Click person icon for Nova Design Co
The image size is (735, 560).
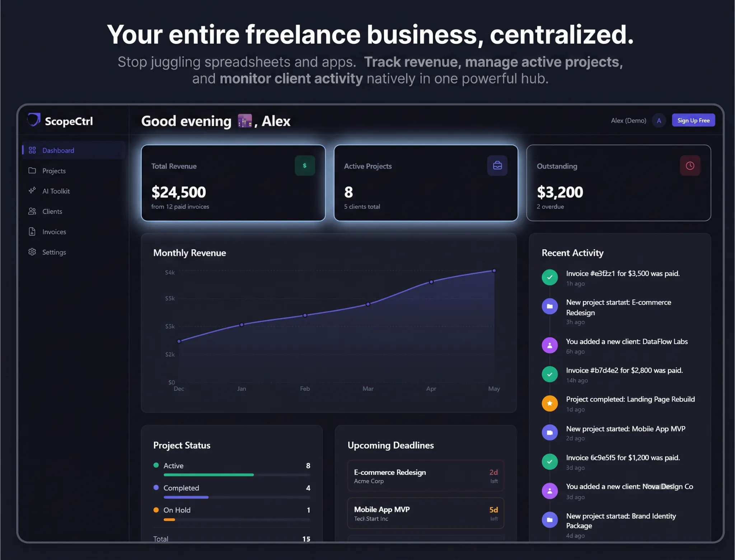point(550,491)
